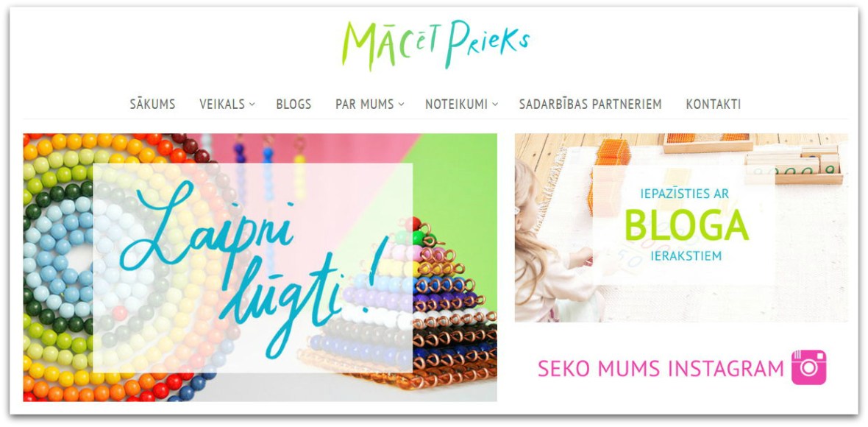
Task: Click the green BLOGA heading text
Action: pos(686,226)
